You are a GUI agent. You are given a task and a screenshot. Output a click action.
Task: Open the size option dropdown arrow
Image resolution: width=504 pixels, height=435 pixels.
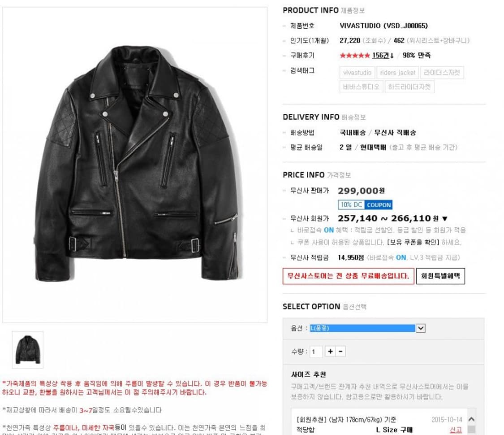coord(421,328)
